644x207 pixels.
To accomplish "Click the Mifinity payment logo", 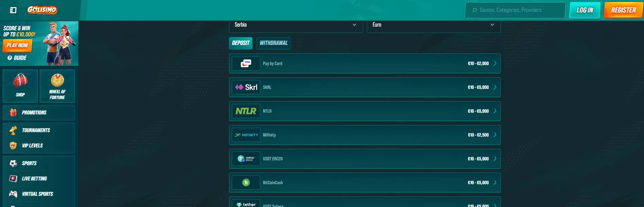I will coord(246,135).
